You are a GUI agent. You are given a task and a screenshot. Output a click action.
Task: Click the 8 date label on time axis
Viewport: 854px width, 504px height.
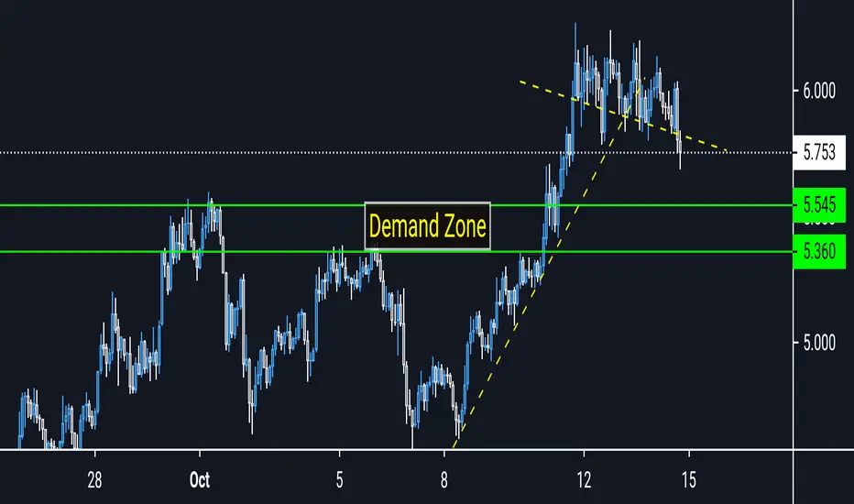pyautogui.click(x=444, y=480)
